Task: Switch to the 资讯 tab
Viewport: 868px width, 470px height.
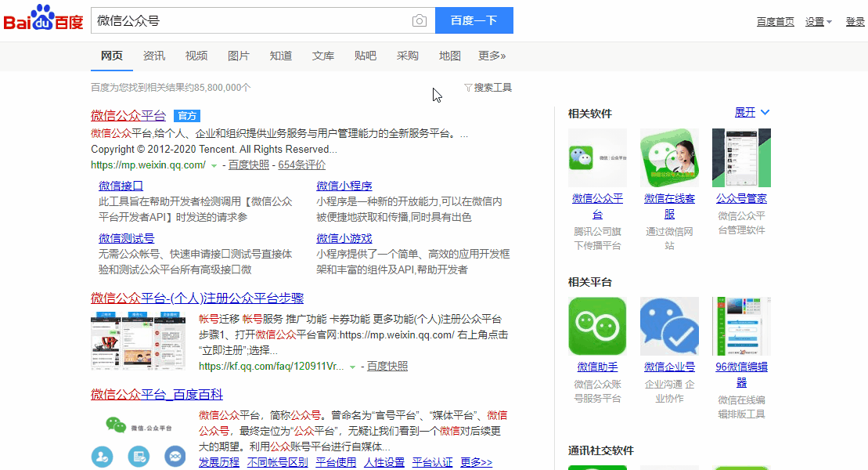Action: (x=153, y=56)
